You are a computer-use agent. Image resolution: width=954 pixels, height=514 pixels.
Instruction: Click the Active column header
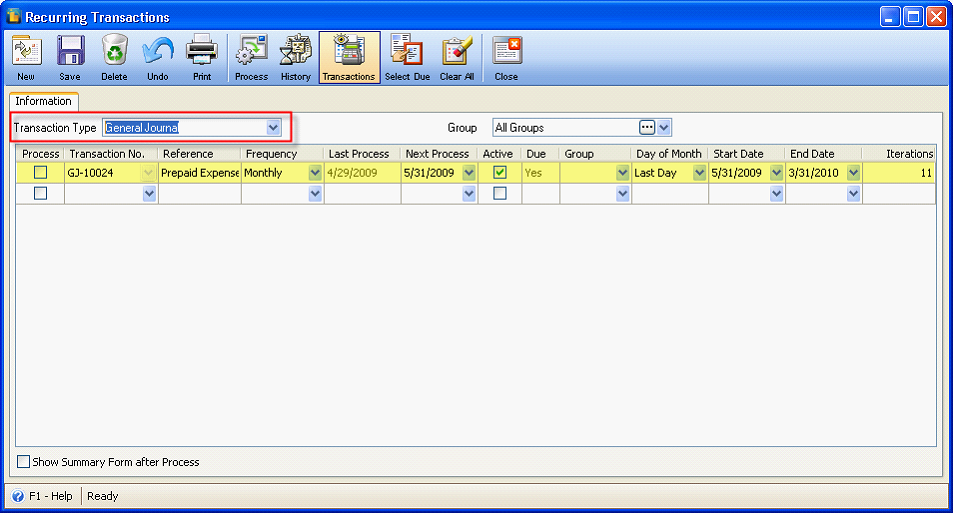point(500,154)
